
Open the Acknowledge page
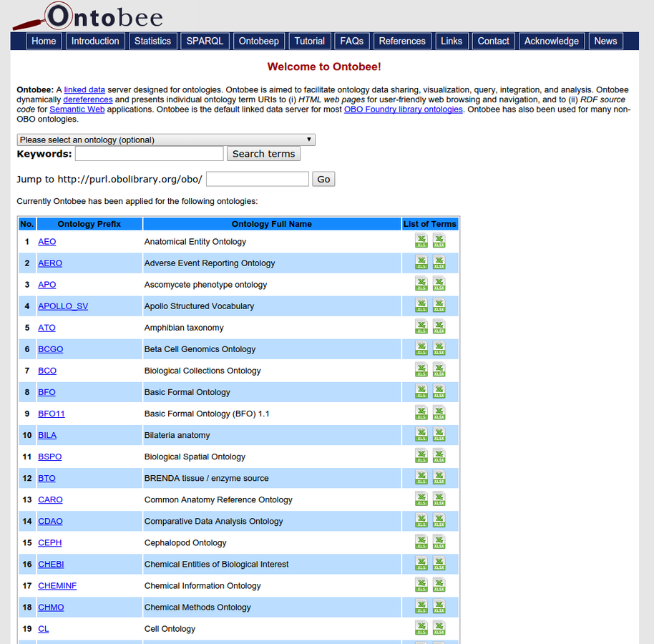pyautogui.click(x=552, y=42)
